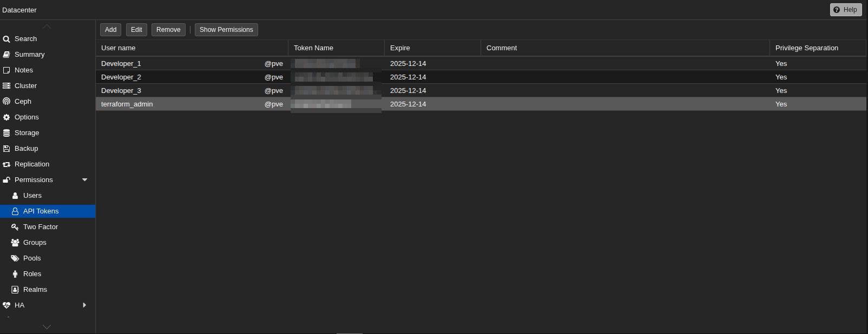Collapse the Permissions tree section

84,180
